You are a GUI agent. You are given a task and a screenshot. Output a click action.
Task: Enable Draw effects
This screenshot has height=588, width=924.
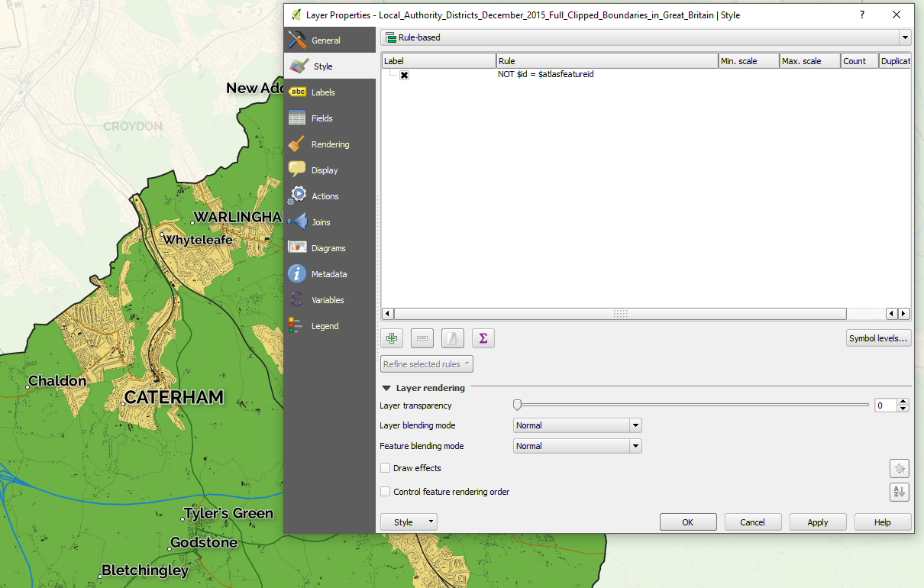click(386, 467)
